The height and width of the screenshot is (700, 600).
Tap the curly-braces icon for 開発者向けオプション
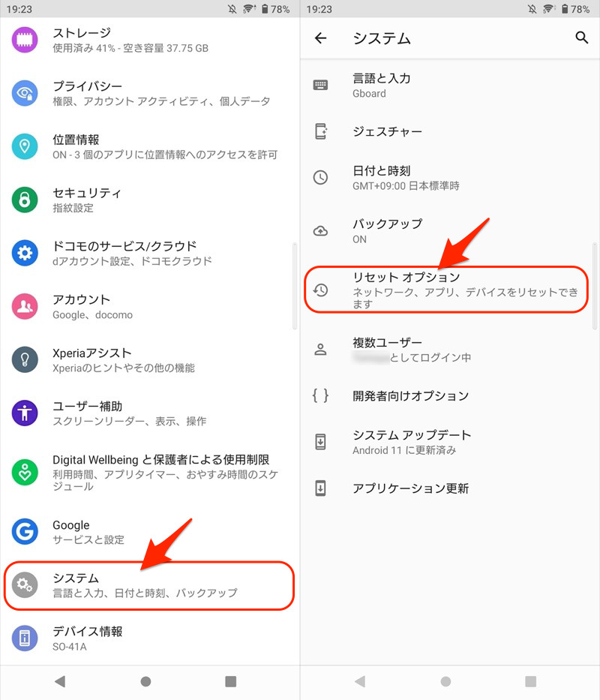[320, 395]
